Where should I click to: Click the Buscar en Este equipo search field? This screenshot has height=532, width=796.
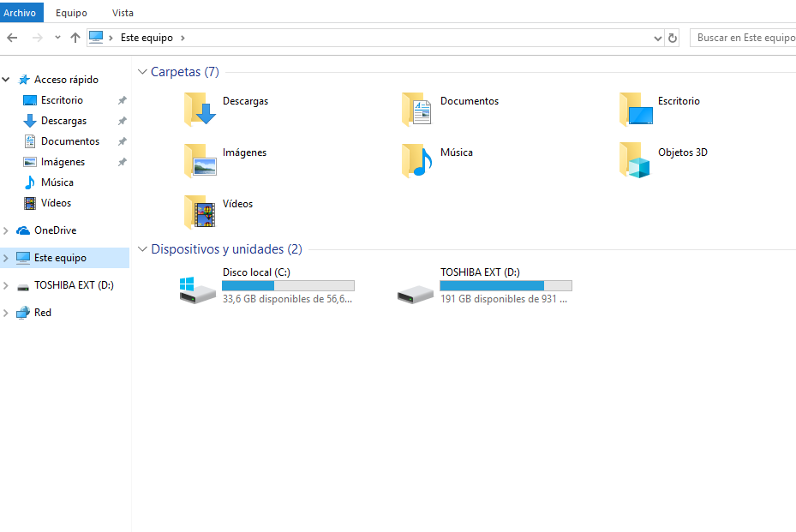point(744,38)
